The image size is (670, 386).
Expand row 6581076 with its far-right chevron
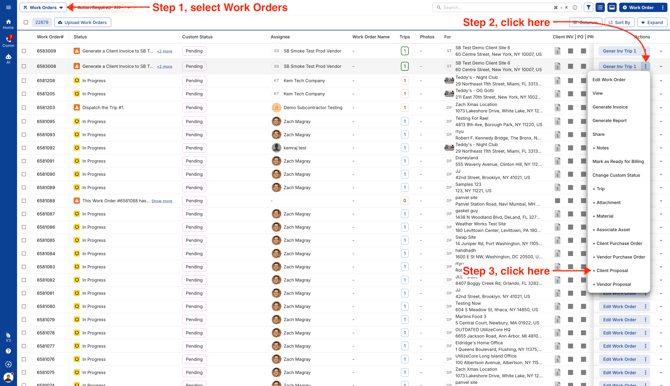[661, 359]
